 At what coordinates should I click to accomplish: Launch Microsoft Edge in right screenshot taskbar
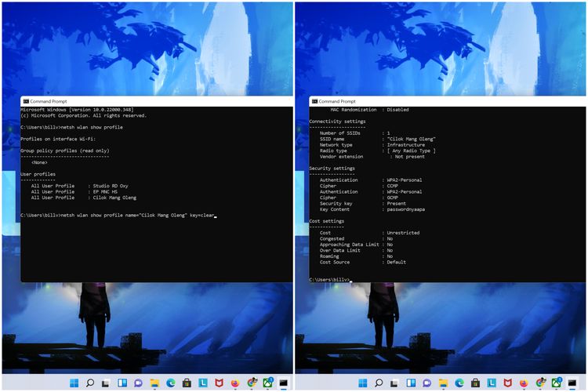(459, 383)
